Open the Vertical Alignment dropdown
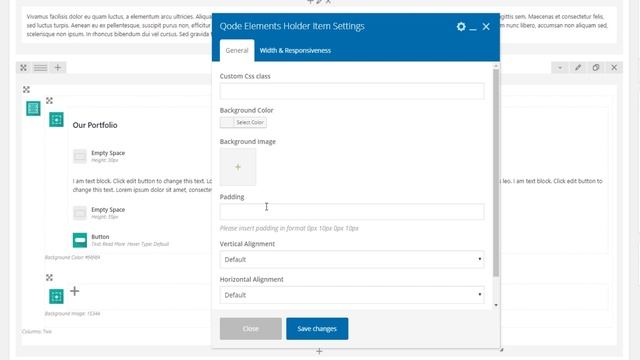The width and height of the screenshot is (640, 360). 352,259
